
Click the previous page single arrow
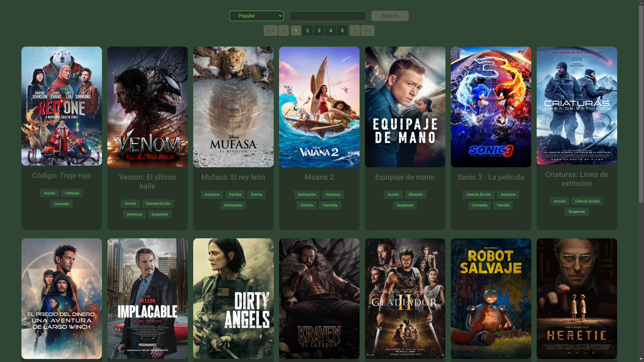tap(283, 31)
